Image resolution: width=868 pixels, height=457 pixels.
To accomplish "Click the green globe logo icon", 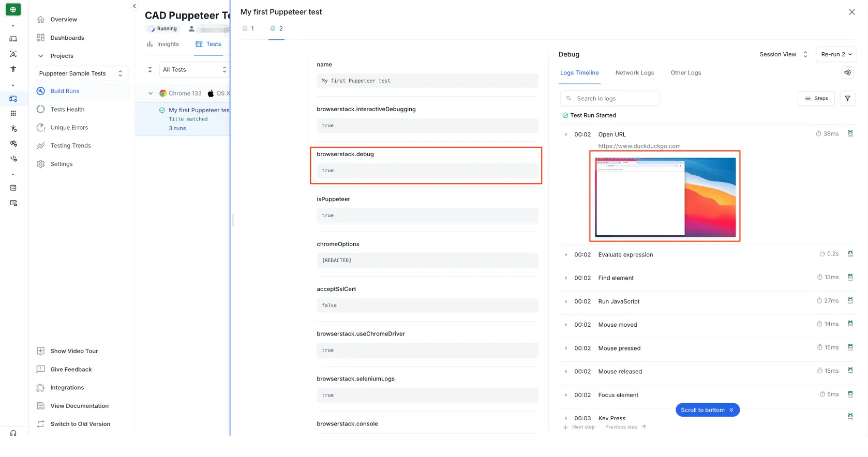I will point(13,10).
